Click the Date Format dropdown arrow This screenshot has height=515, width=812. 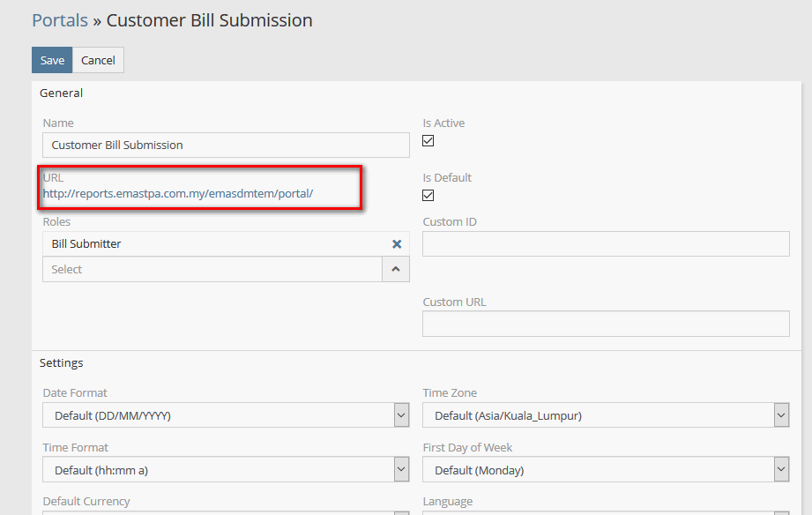click(x=401, y=415)
